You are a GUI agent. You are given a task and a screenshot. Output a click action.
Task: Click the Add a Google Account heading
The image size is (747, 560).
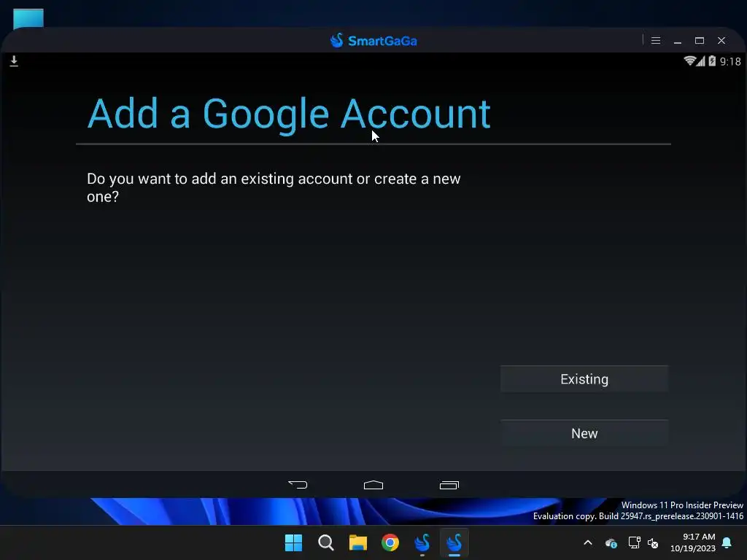tap(289, 114)
